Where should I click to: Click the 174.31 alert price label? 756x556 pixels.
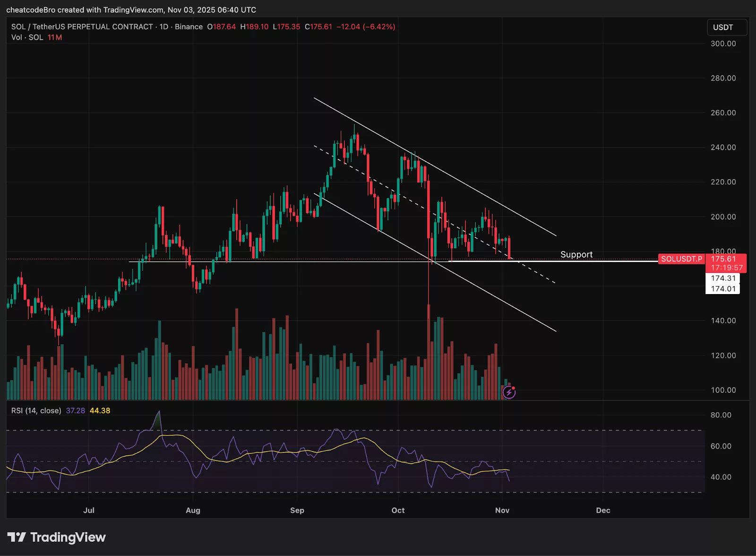(723, 278)
